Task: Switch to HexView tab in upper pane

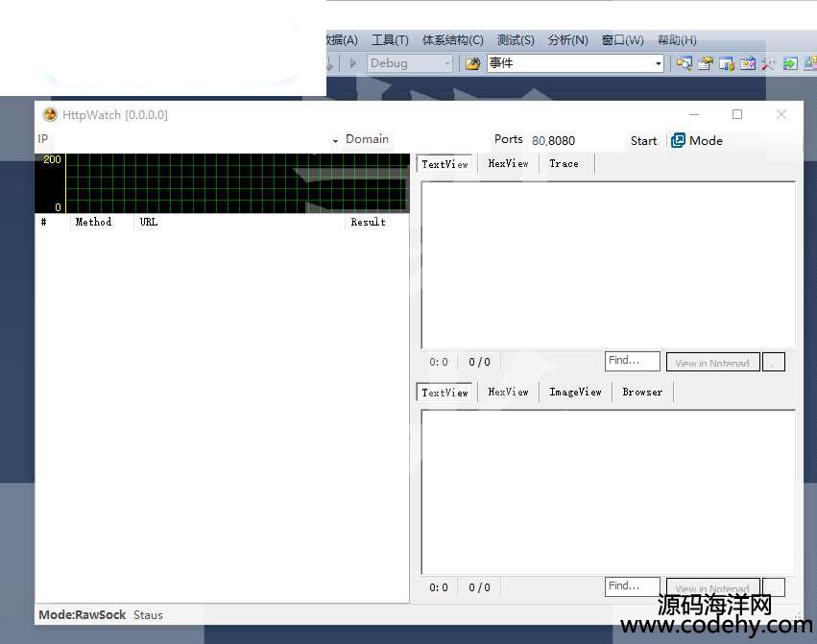Action: tap(508, 164)
